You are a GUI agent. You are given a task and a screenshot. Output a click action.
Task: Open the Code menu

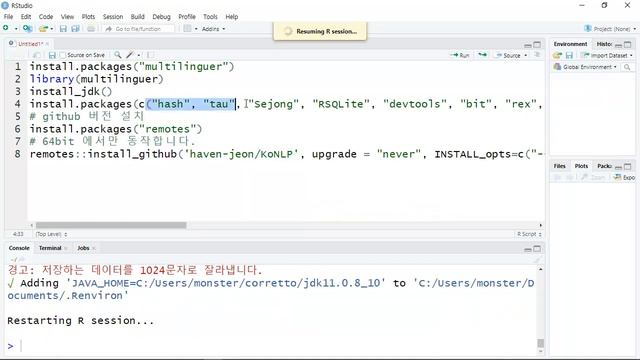click(46, 17)
